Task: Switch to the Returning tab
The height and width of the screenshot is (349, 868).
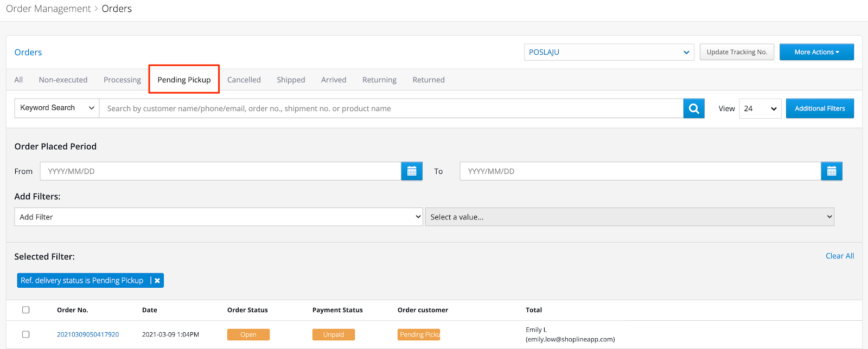Action: point(379,80)
